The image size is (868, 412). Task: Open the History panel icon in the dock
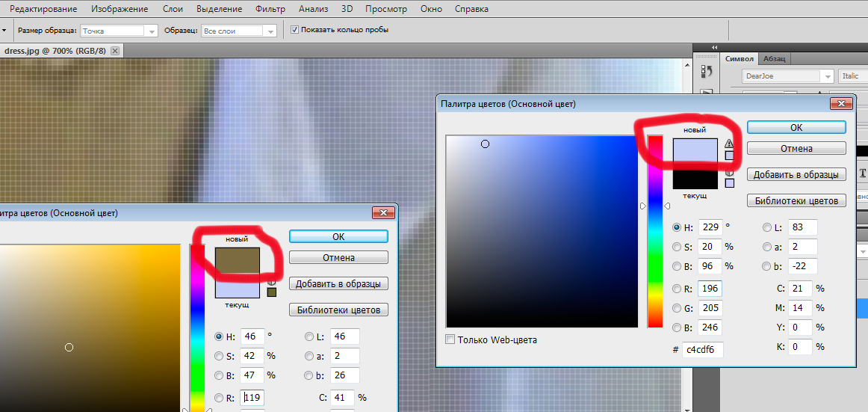click(707, 71)
